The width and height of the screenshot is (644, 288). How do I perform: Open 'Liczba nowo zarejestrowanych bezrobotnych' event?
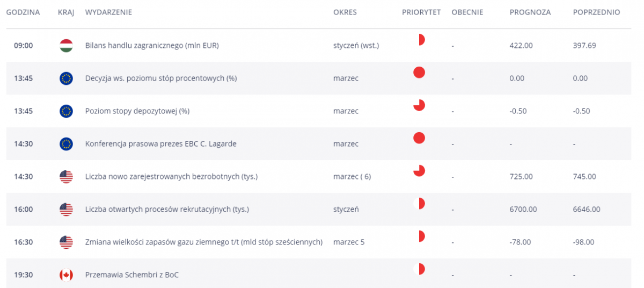pyautogui.click(x=171, y=177)
